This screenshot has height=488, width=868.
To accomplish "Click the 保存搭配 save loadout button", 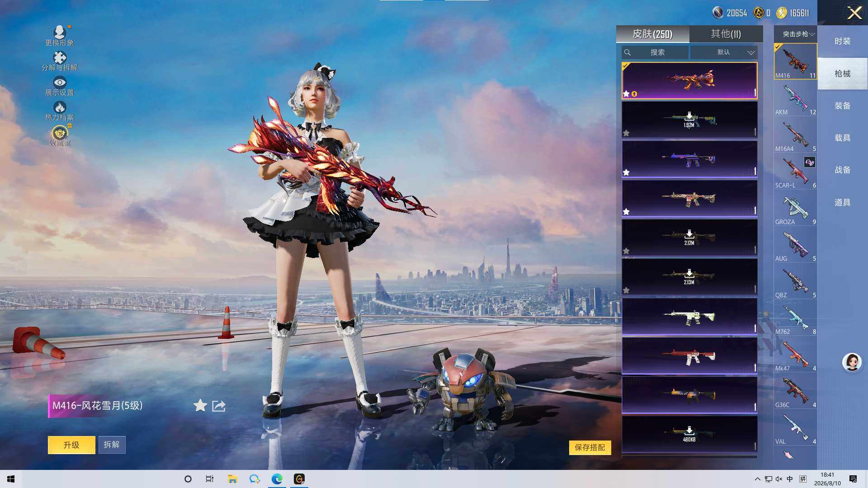I will point(590,447).
